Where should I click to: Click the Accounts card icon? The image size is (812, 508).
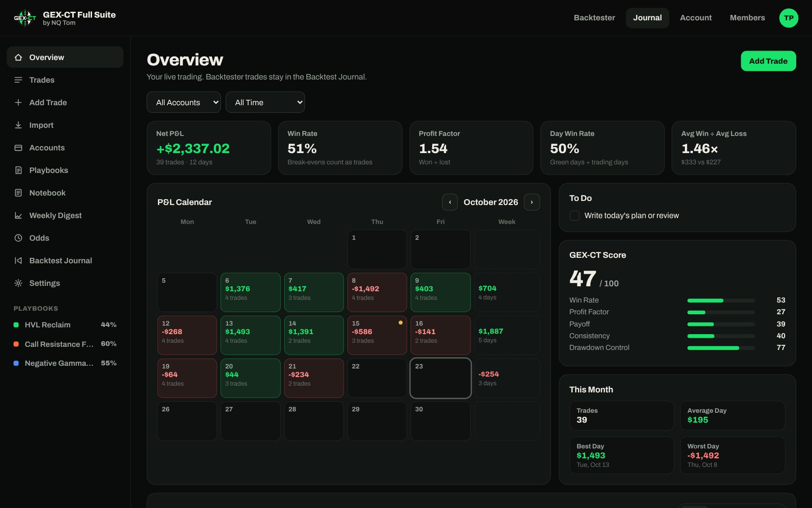click(x=18, y=148)
